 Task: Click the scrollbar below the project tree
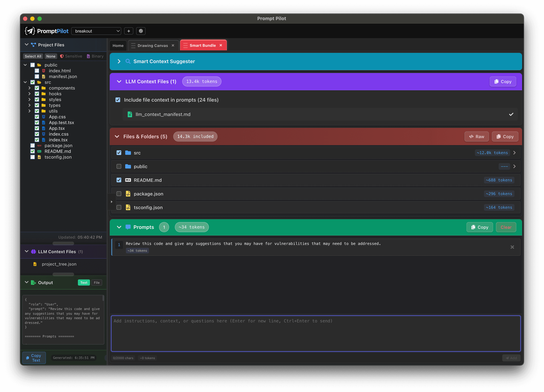pos(63,243)
